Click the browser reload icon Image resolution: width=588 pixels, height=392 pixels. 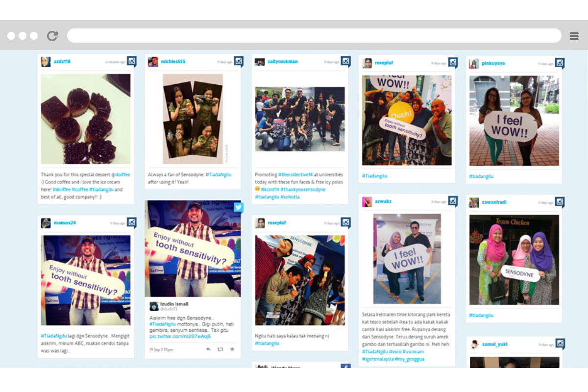[52, 36]
